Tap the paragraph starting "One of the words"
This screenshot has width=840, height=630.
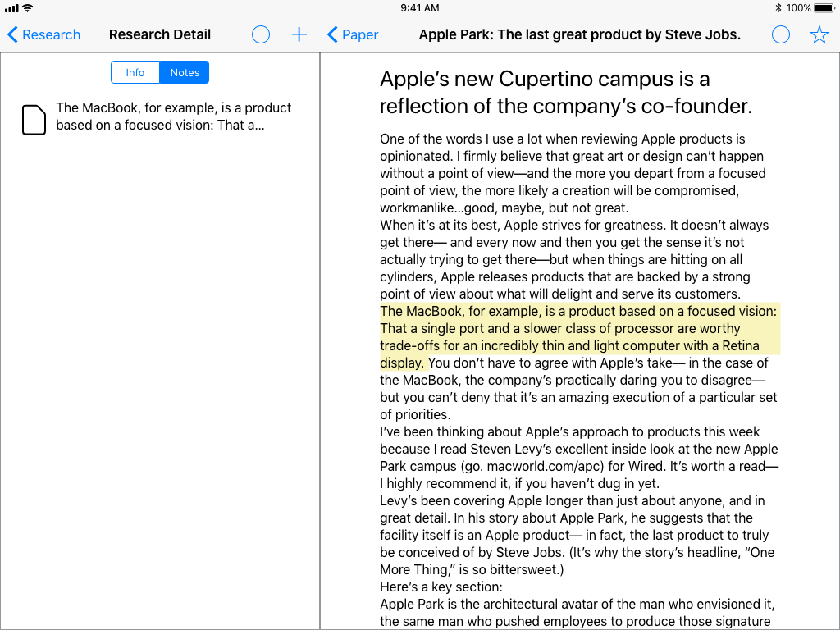click(x=573, y=173)
